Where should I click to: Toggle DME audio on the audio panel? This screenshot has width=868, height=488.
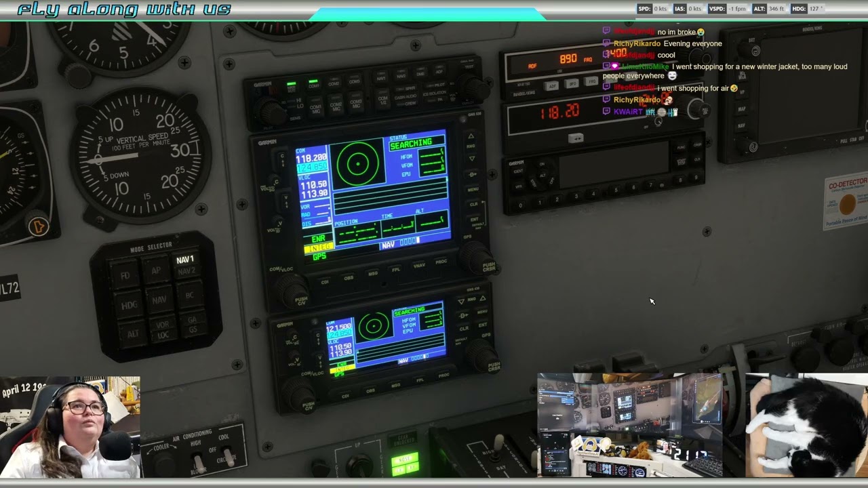420,72
